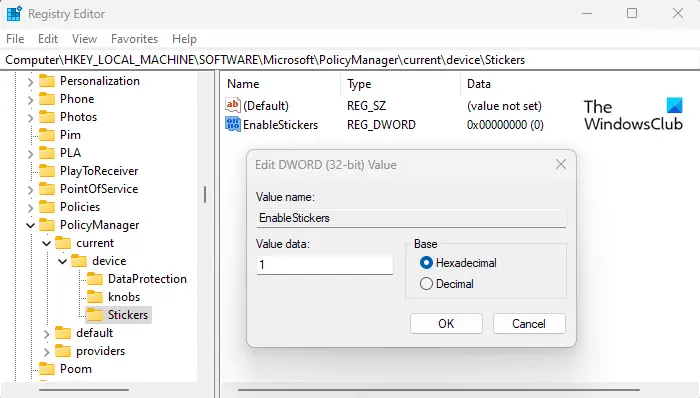The width and height of the screenshot is (700, 398).
Task: Click the PlayToReceiver folder icon
Action: (46, 171)
